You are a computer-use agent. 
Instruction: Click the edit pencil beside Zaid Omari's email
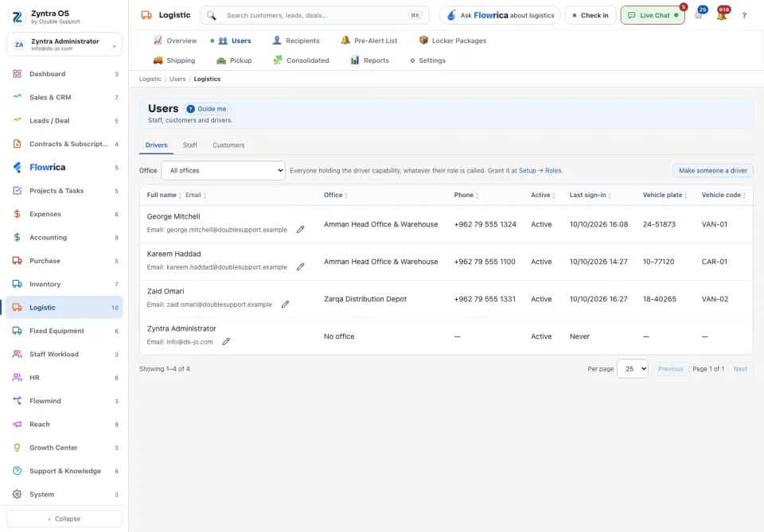[285, 305]
